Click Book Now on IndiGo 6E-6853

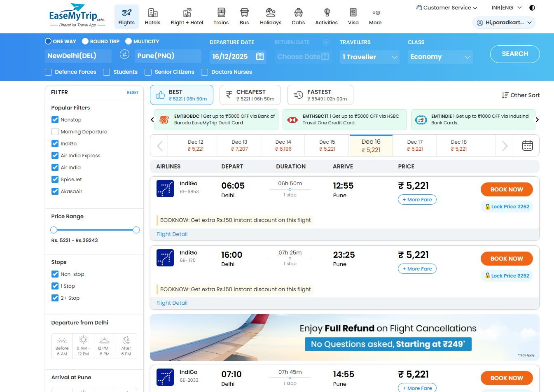(506, 189)
